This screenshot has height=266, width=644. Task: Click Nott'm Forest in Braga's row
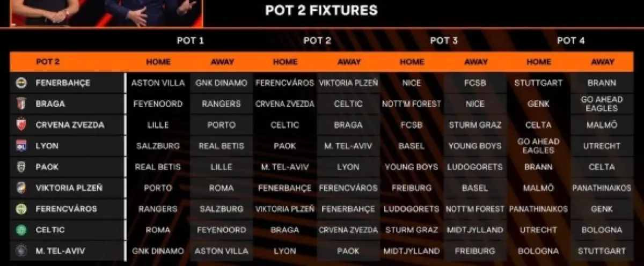click(x=412, y=104)
